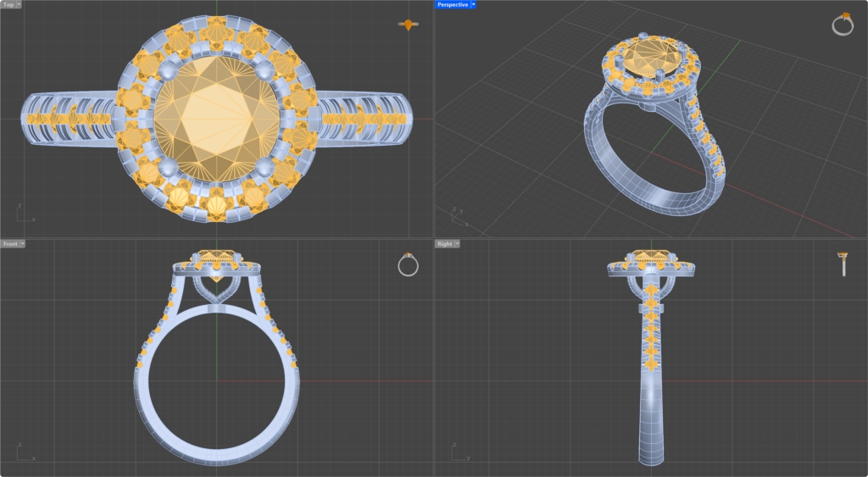Image resolution: width=868 pixels, height=477 pixels.
Task: Select the ring band bottom in Front view
Action: click(x=216, y=453)
